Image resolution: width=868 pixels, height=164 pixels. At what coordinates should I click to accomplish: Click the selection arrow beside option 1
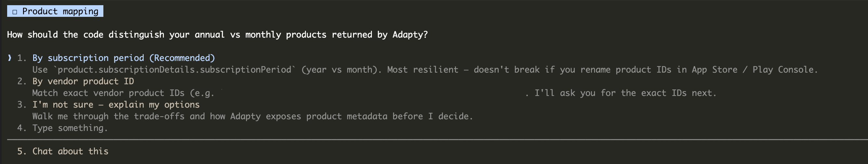(9, 58)
